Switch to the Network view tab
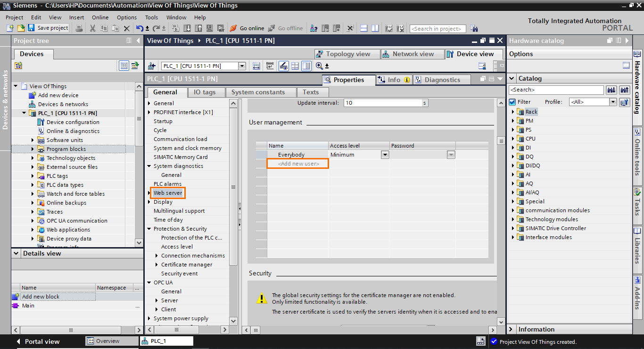The width and height of the screenshot is (644, 349). (x=412, y=54)
